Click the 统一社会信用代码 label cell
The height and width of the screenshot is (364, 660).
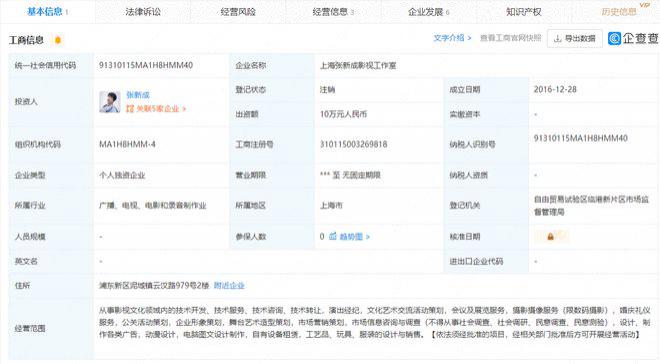[x=51, y=65]
